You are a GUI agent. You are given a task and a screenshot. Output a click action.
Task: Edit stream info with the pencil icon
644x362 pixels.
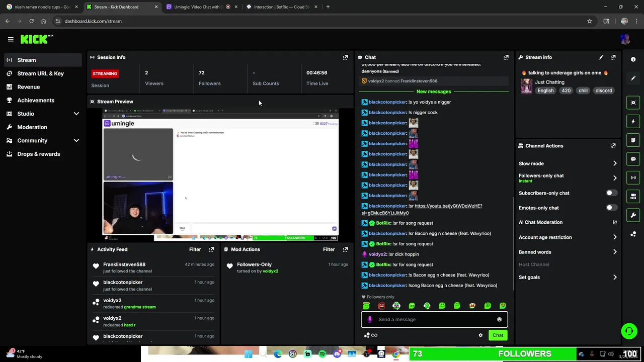601,57
